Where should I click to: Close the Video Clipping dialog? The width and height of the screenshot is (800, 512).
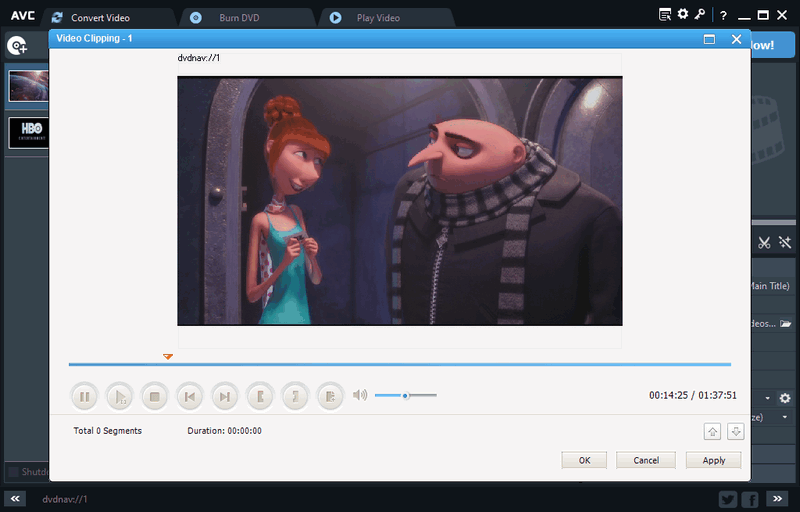pyautogui.click(x=736, y=39)
